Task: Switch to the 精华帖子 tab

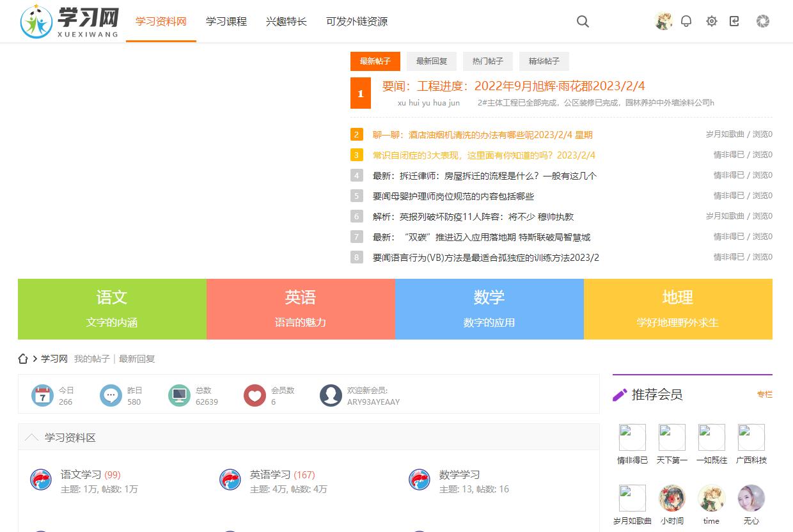Action: tap(544, 61)
